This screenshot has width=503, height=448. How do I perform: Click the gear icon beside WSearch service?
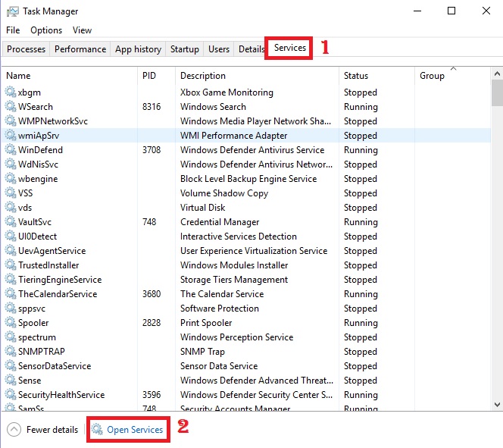coord(11,107)
